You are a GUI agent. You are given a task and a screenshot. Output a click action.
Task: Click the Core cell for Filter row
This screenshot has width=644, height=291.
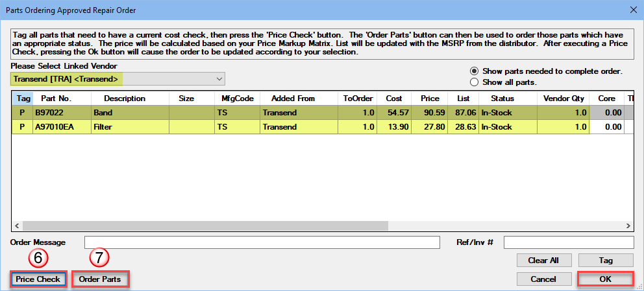coord(606,127)
